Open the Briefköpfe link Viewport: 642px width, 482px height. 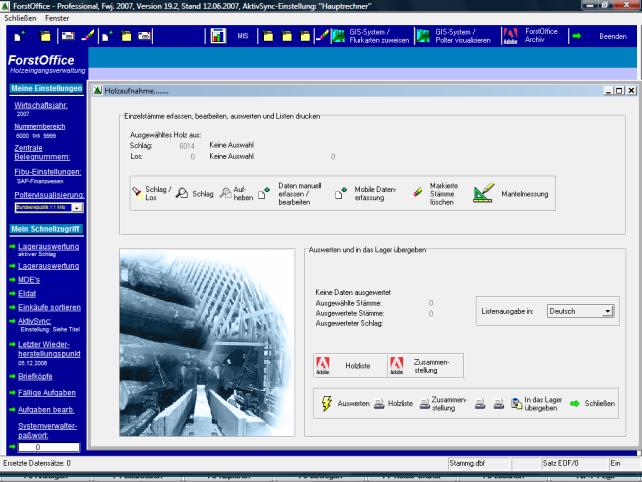(35, 376)
